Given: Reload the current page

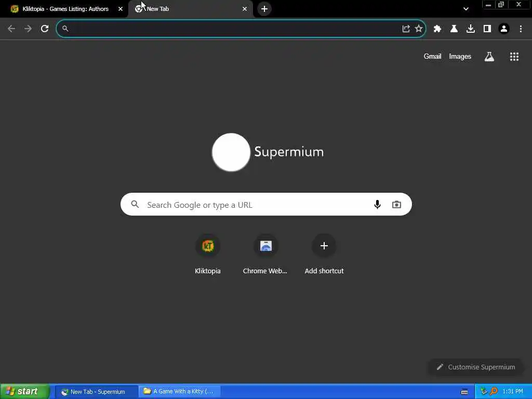Looking at the screenshot, I should pos(45,29).
